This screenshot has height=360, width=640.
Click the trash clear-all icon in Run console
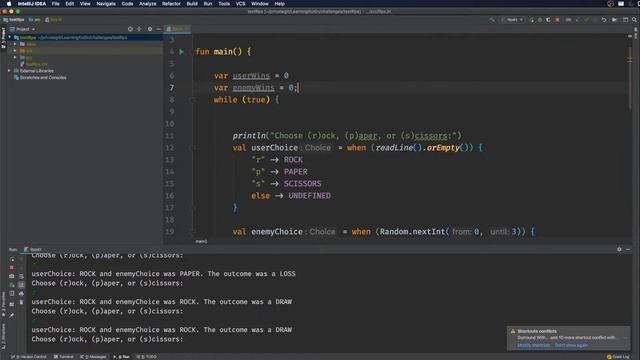pos(22,302)
